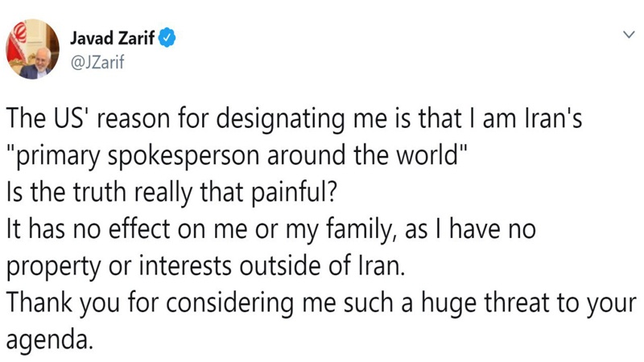The image size is (644, 362).
Task: Click the final word "agenda."
Action: point(50,341)
